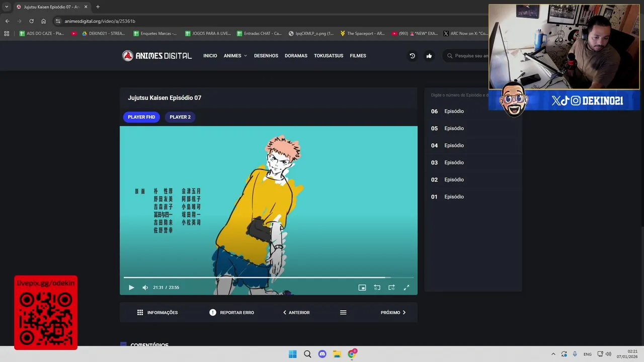Expand the ANIMES dropdown menu

(x=235, y=56)
